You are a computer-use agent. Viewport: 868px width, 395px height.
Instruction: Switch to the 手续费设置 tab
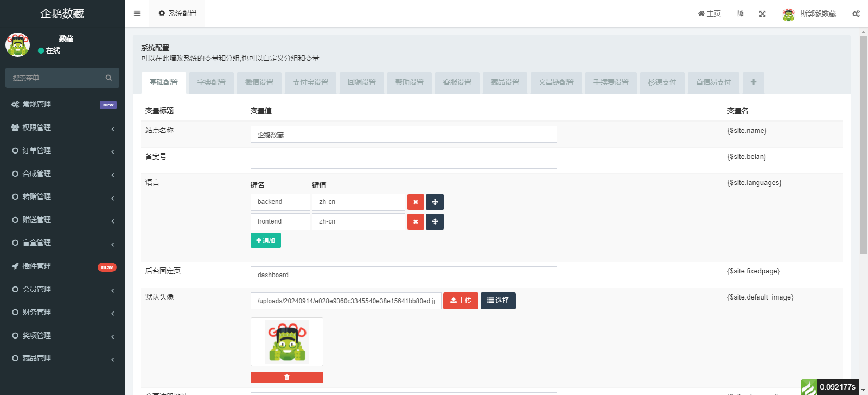(x=611, y=82)
